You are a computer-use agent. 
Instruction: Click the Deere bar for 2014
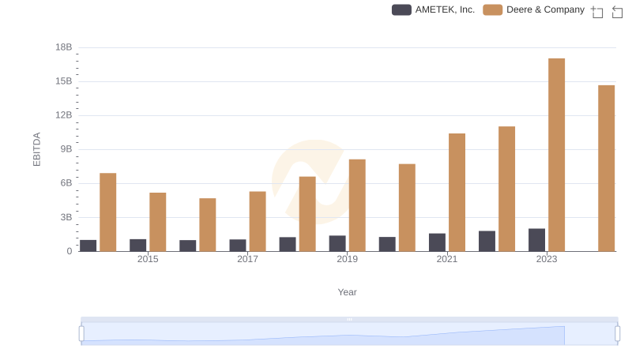click(x=108, y=212)
